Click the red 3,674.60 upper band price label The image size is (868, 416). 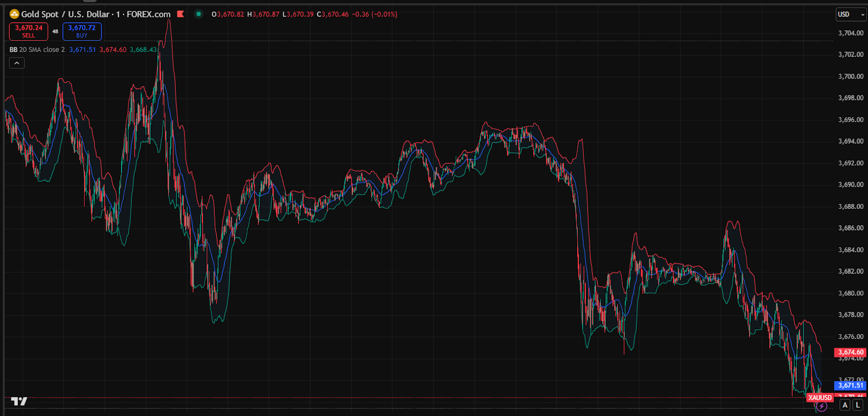(850, 352)
